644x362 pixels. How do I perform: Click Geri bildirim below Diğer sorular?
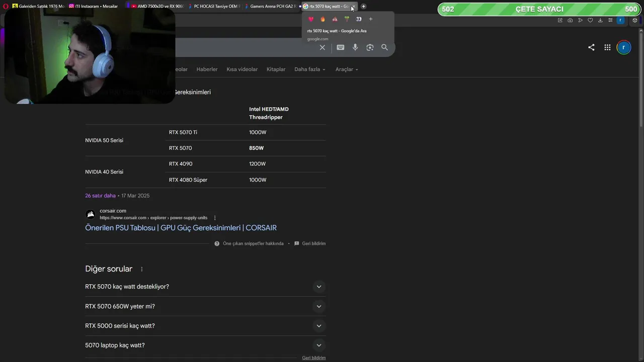[x=313, y=358]
